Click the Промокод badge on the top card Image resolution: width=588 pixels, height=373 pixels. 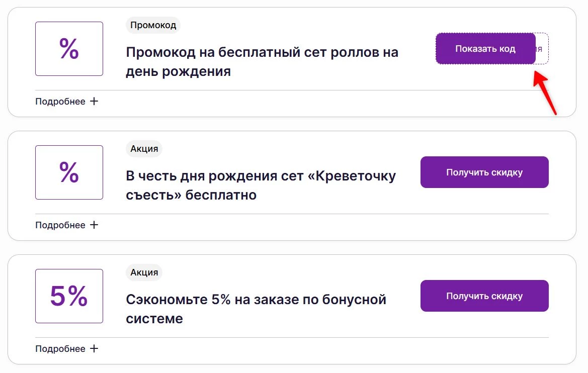click(153, 25)
